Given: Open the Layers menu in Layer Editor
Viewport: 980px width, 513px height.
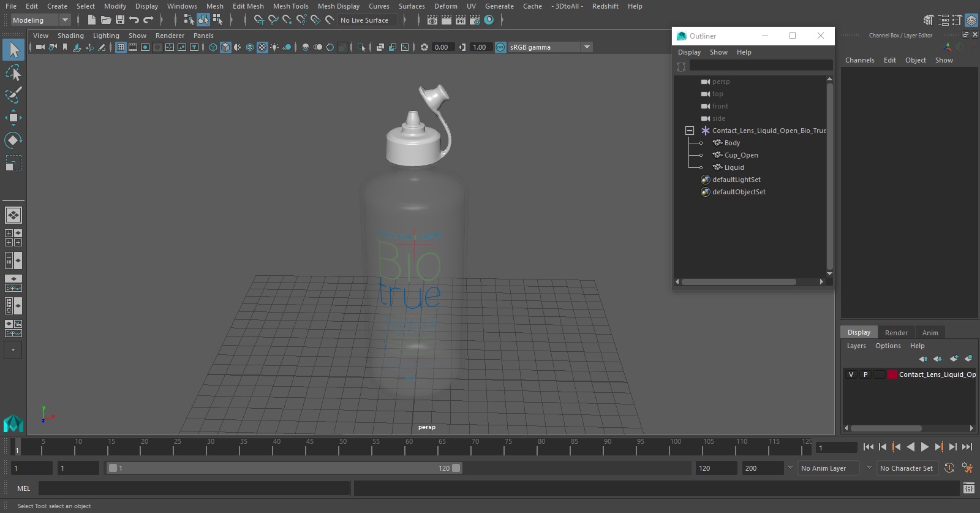Looking at the screenshot, I should (x=856, y=346).
